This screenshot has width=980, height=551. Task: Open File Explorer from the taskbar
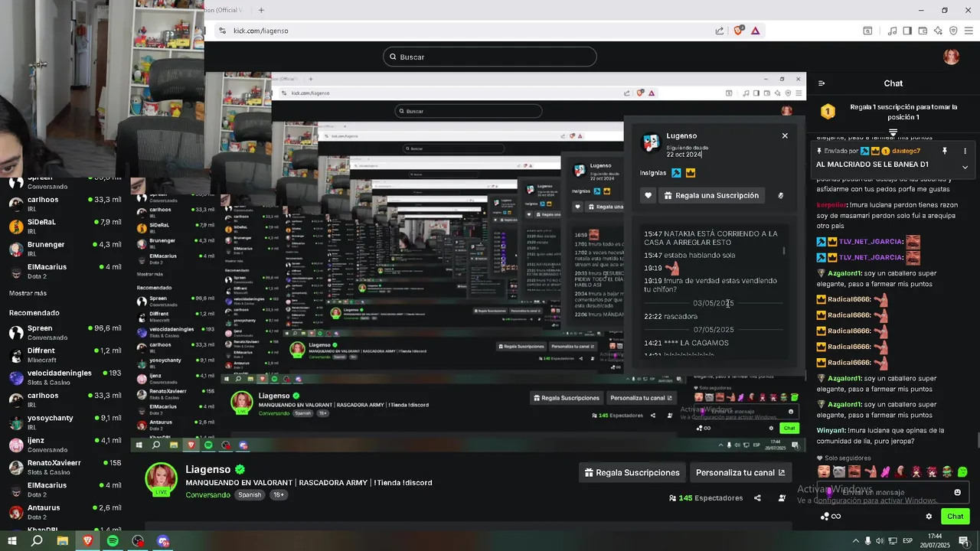(x=62, y=541)
